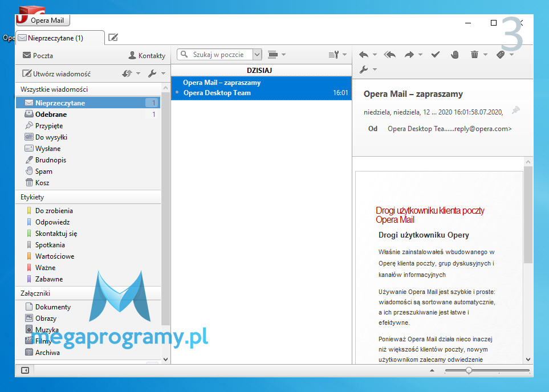Open the Opera Mail main menu button
The width and height of the screenshot is (549, 392).
[x=43, y=21]
